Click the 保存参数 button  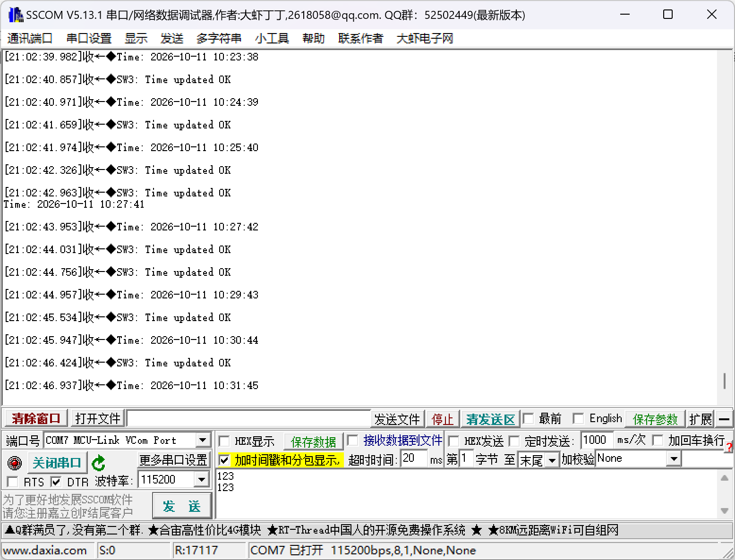coord(655,419)
